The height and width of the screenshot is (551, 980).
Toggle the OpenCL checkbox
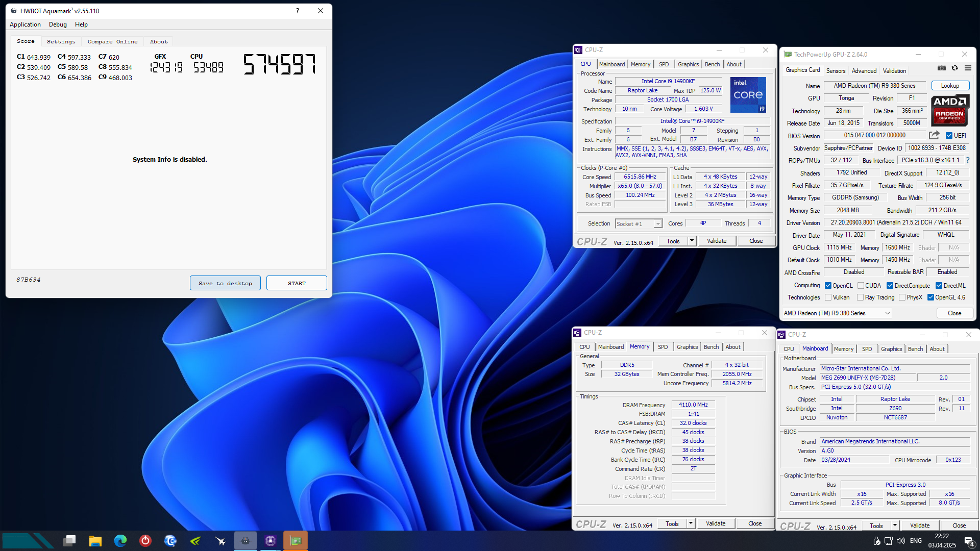(x=828, y=286)
